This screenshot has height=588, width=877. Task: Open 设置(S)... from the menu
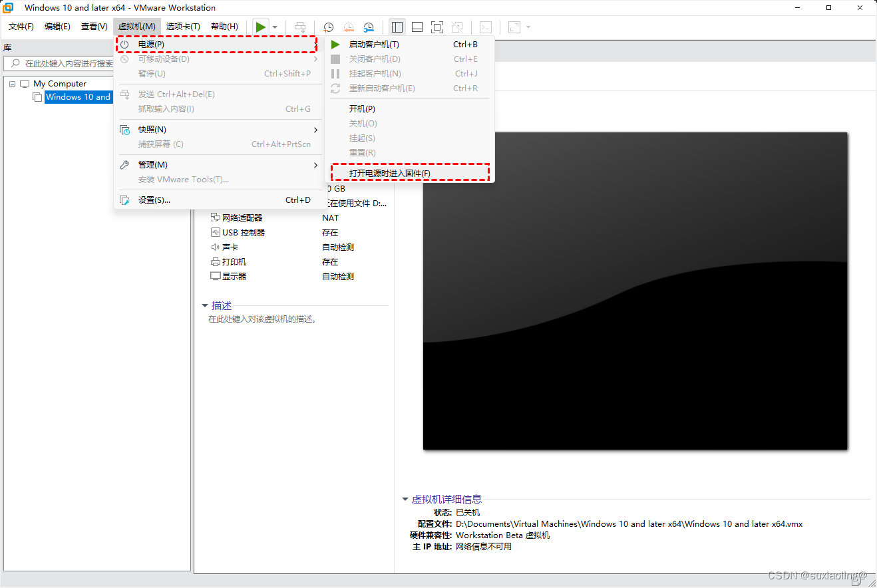click(217, 200)
